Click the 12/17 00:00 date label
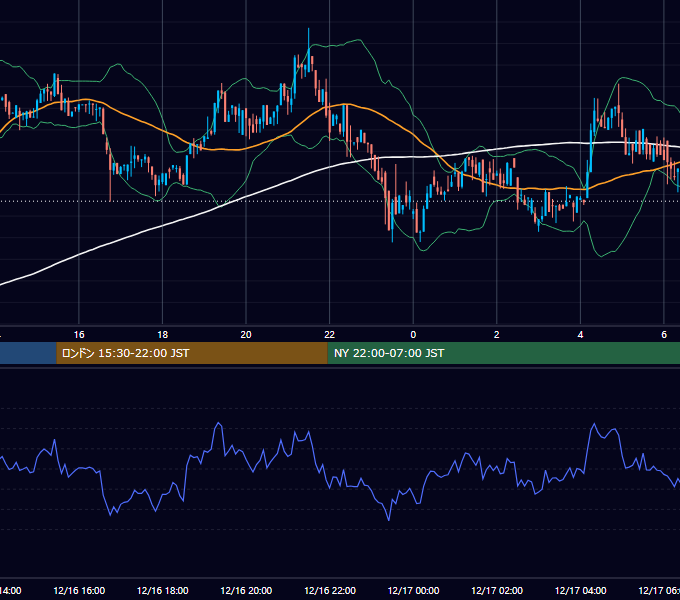680x600 pixels. [x=413, y=590]
